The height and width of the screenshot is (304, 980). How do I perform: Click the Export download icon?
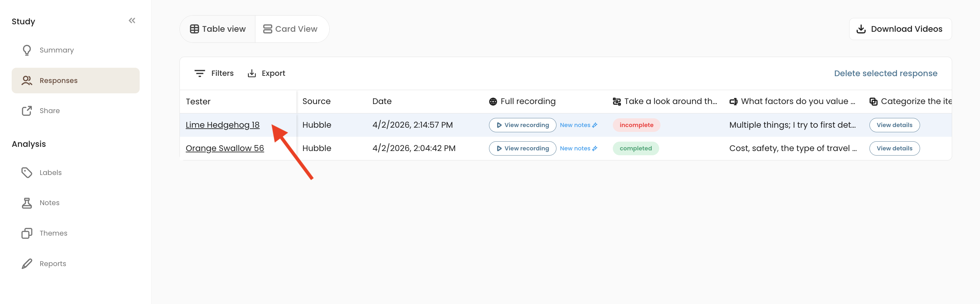[252, 74]
